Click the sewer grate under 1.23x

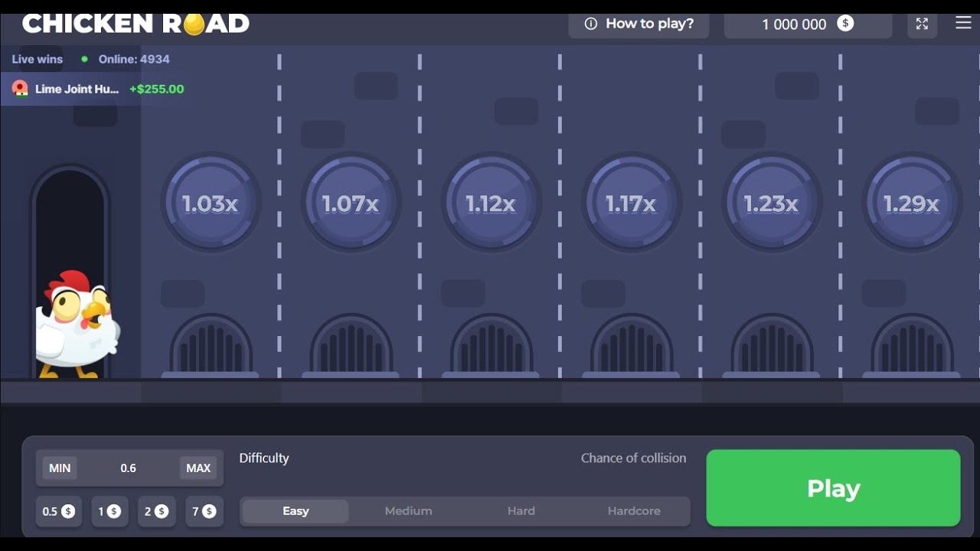[772, 346]
